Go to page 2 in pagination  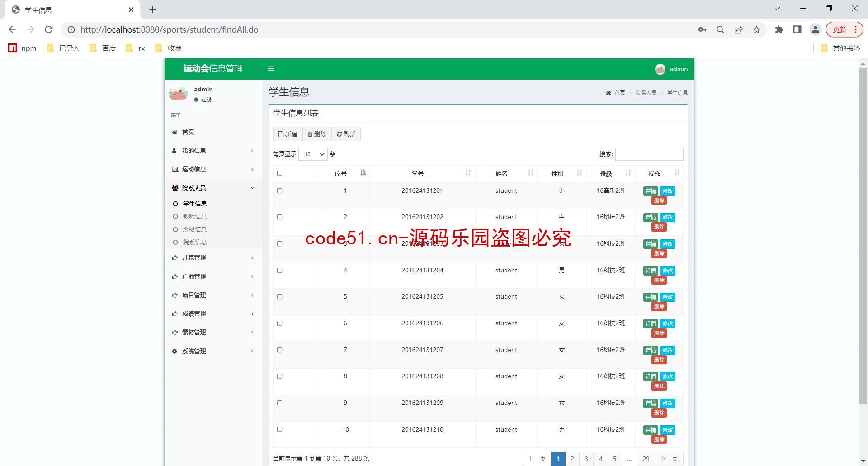572,459
